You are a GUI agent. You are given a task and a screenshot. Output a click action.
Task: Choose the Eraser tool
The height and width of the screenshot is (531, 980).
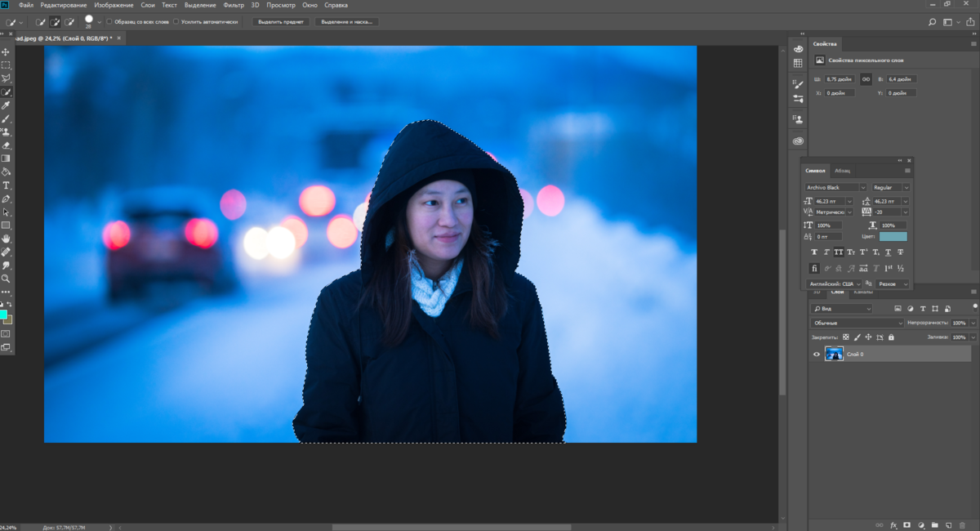point(6,145)
